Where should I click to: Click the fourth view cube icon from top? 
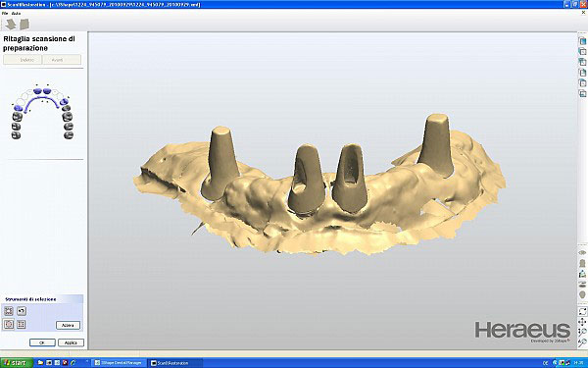coord(582,73)
